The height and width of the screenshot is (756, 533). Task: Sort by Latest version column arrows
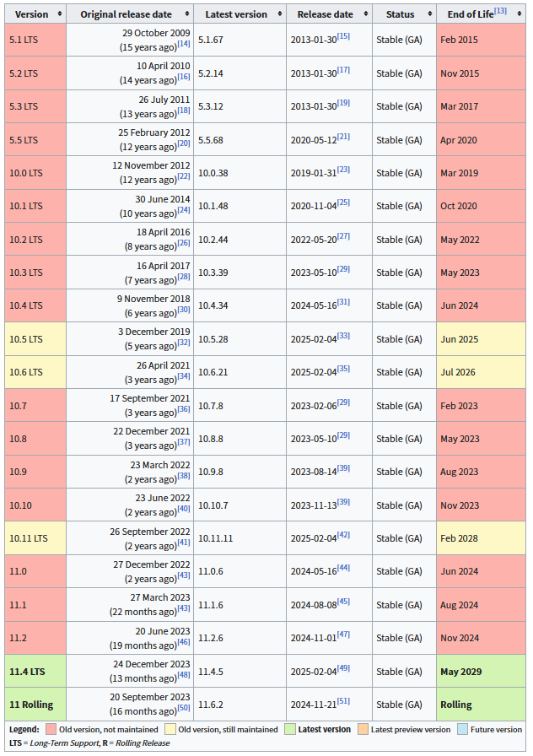[280, 14]
